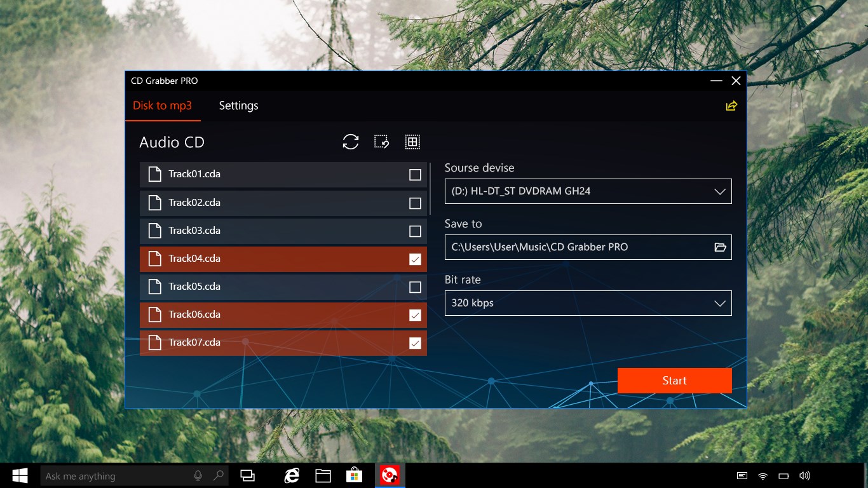Click the CD Grabber PRO taskbar icon

390,475
